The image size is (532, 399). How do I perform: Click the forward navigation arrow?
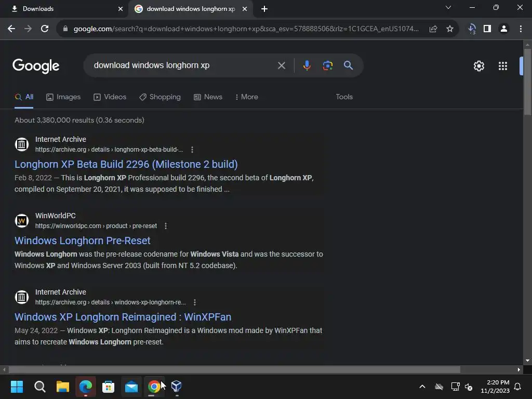(x=28, y=29)
